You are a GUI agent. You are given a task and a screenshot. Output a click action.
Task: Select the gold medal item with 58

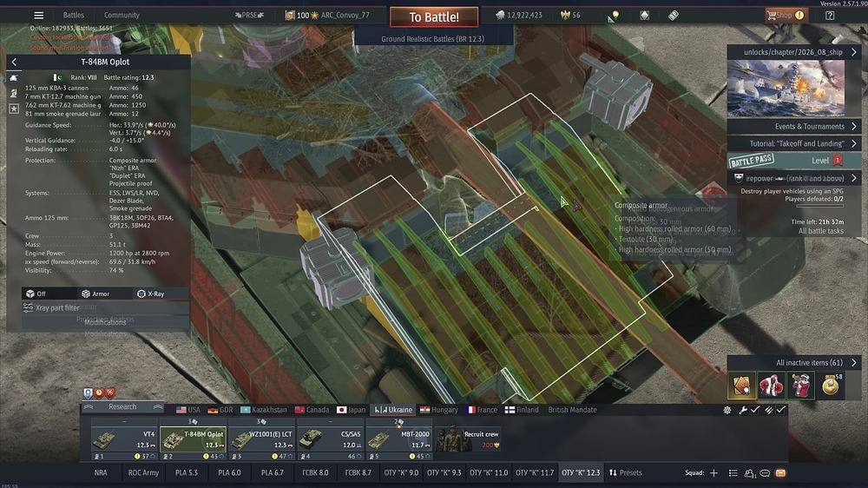click(830, 385)
